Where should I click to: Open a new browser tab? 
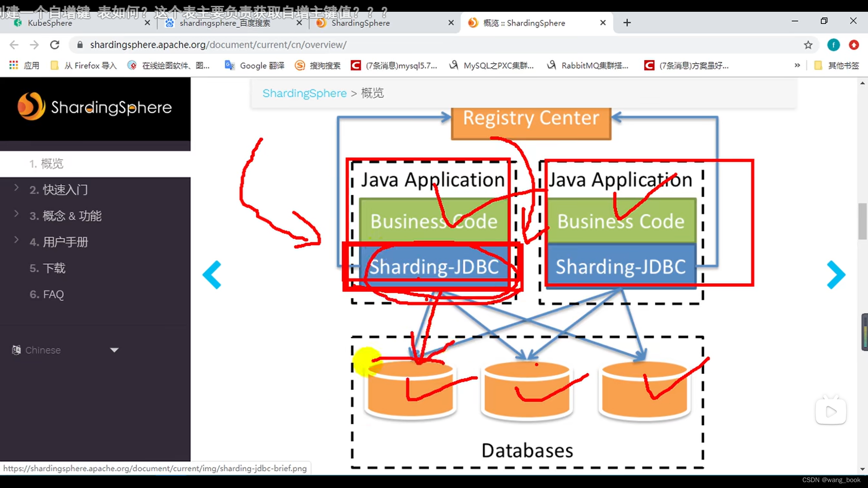(x=627, y=23)
